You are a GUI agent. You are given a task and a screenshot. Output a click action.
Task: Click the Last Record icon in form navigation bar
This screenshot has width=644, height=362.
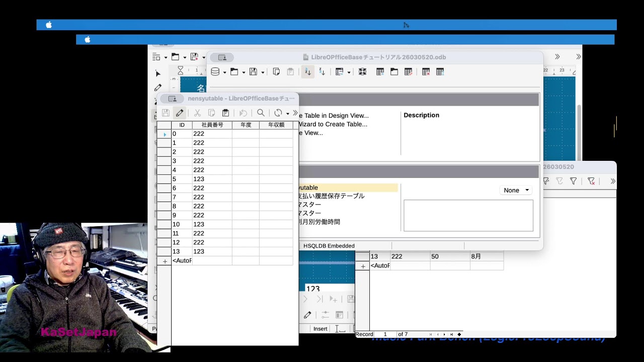click(319, 299)
